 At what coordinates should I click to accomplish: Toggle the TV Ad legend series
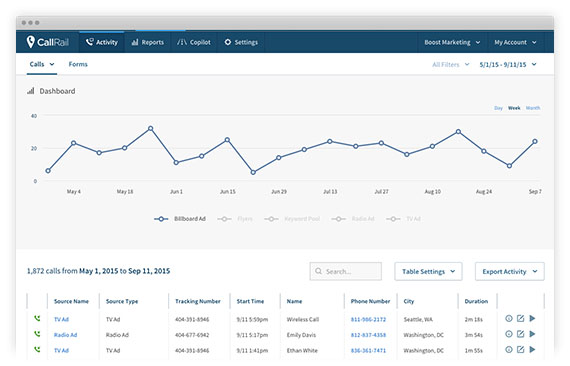click(403, 219)
